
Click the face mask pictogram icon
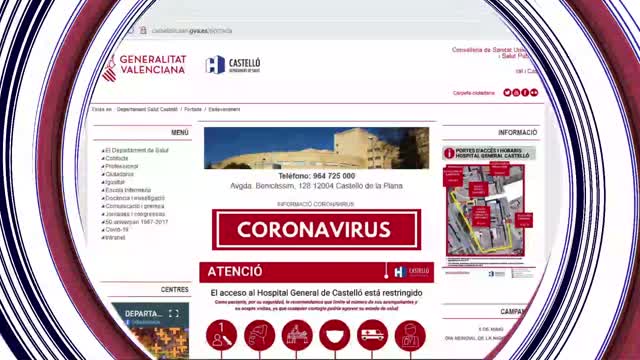pyautogui.click(x=335, y=335)
